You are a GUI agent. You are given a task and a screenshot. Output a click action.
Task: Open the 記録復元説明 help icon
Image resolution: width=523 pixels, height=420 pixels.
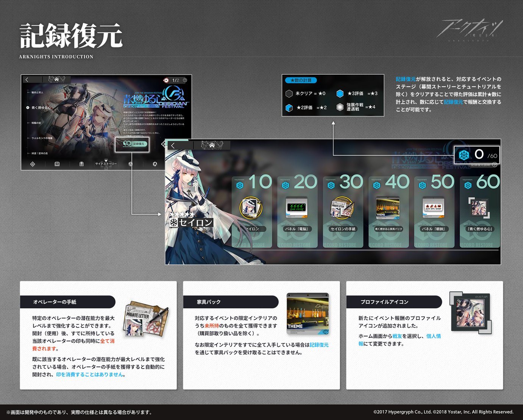[495, 165]
